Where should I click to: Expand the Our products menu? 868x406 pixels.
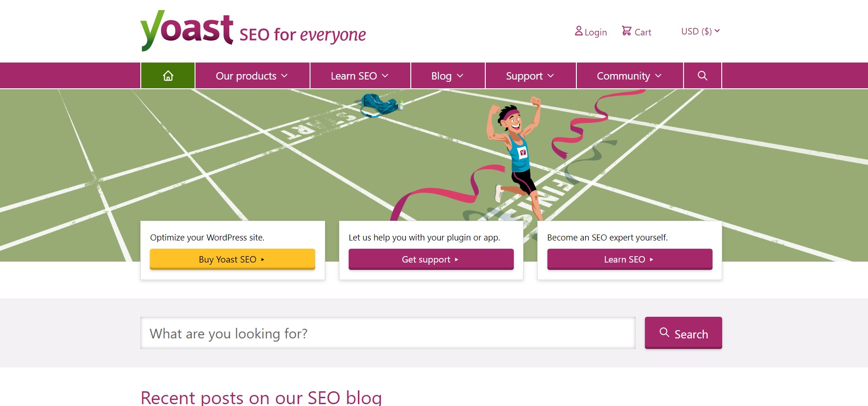252,76
